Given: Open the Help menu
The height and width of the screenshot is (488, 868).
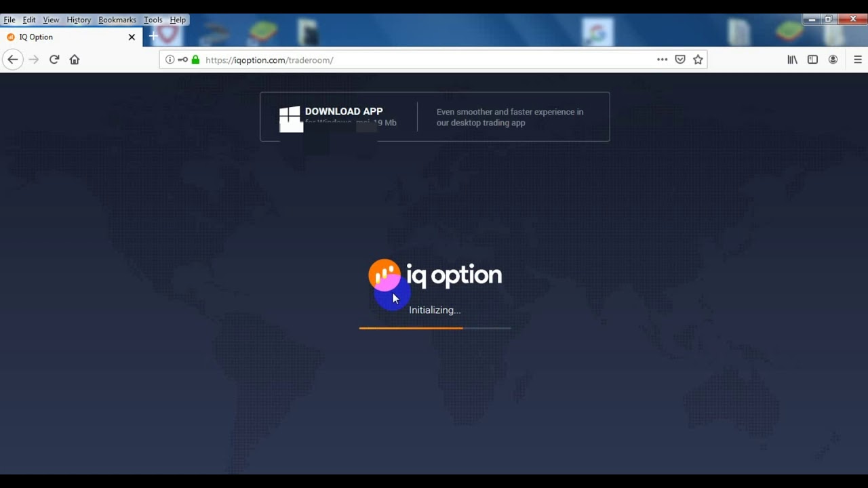Looking at the screenshot, I should click(x=178, y=20).
